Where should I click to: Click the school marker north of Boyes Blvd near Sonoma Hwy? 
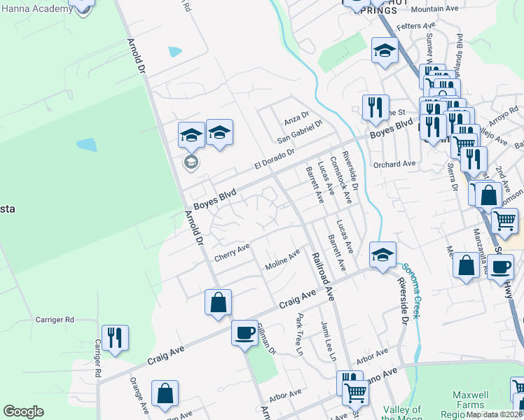385,51
